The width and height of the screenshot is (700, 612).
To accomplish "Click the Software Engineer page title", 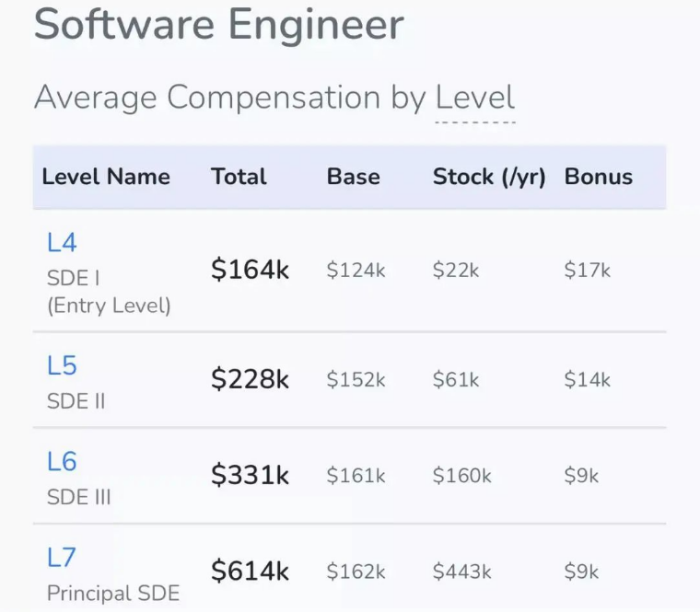I will point(219,25).
